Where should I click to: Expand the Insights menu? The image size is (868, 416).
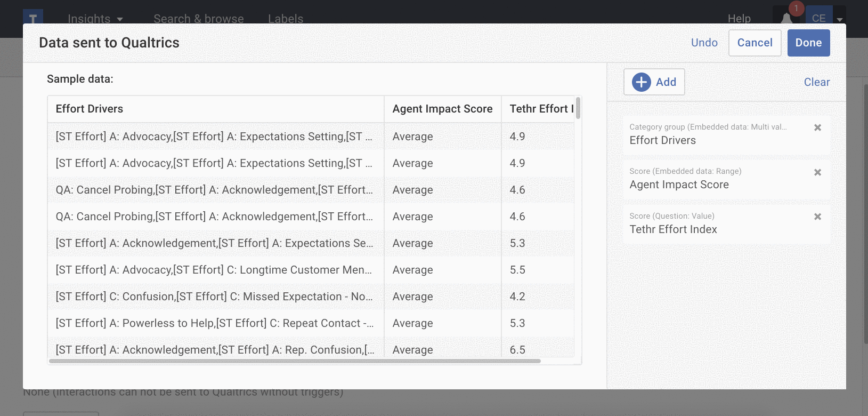coord(95,19)
